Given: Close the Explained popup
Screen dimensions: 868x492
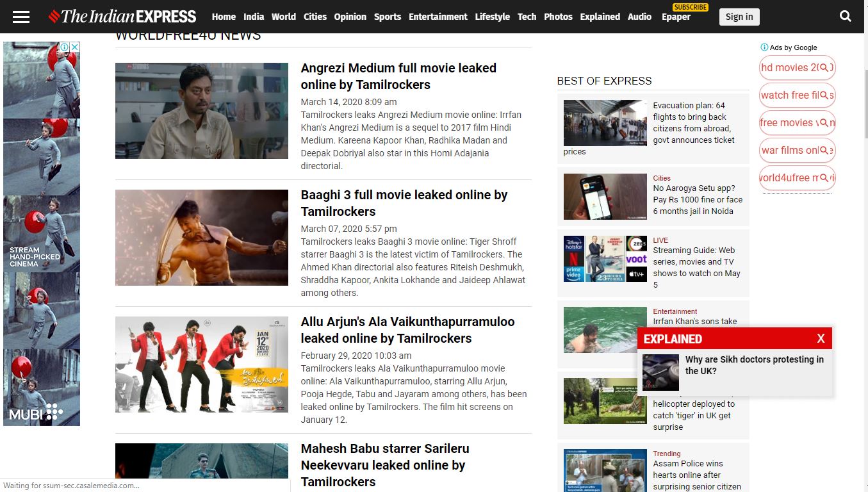Looking at the screenshot, I should [x=821, y=339].
